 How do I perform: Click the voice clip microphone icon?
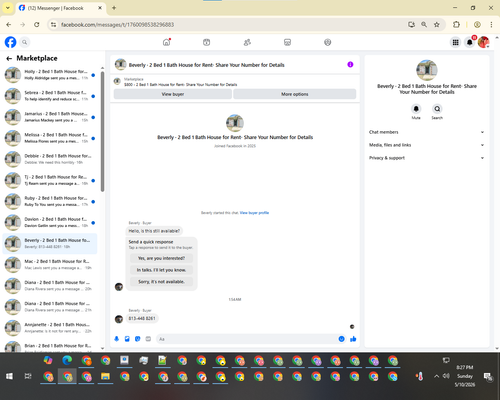(117, 339)
